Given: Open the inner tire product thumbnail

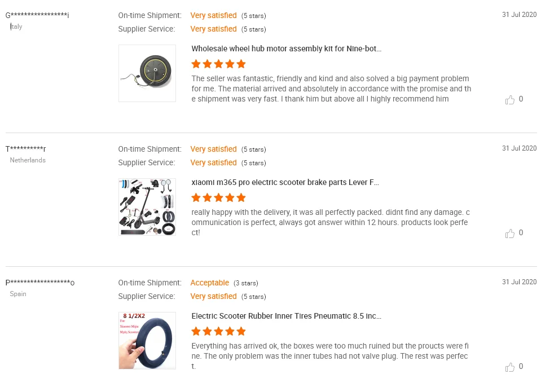Looking at the screenshot, I should [147, 341].
